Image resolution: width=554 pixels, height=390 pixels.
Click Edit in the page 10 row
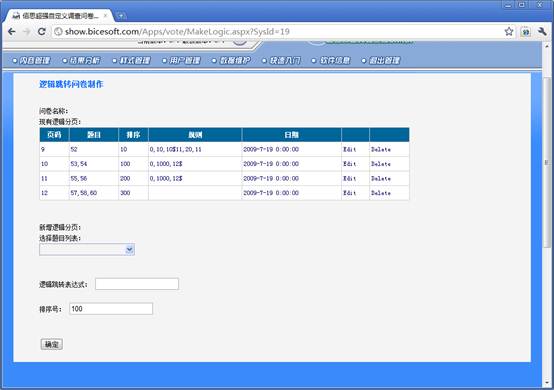tap(349, 164)
